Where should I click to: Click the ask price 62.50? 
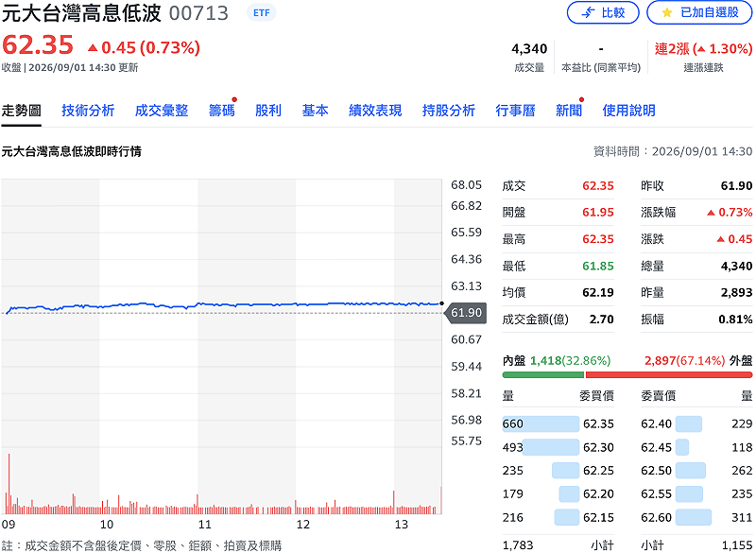point(656,471)
